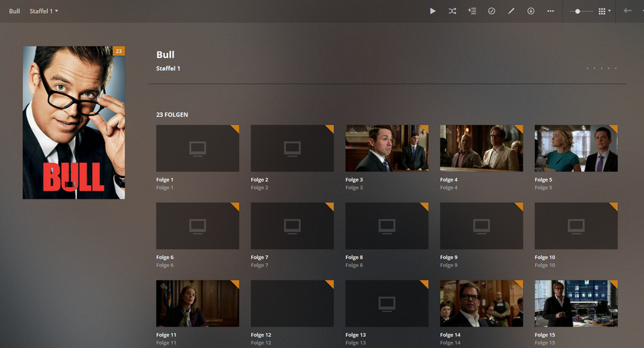
Task: Click the five-dot rating control
Action: [602, 68]
